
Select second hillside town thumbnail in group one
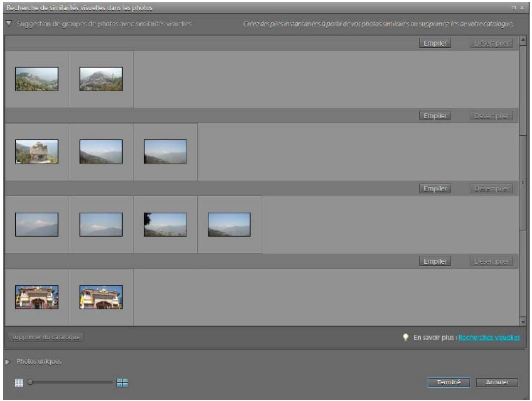click(101, 79)
